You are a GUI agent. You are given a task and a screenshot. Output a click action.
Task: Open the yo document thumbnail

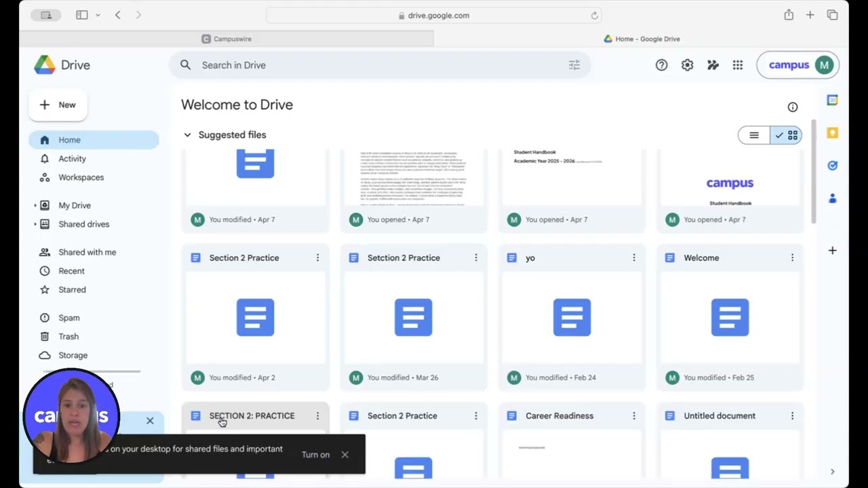(x=572, y=317)
